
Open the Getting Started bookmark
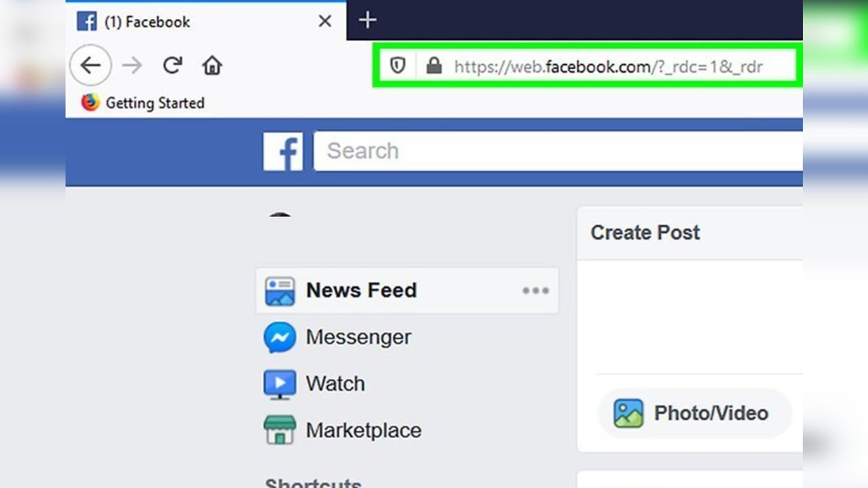point(143,102)
